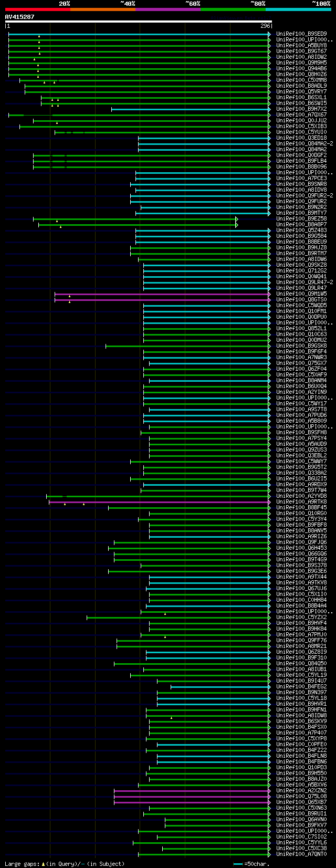Click the cyan alignment bar for UniRef100_B9H7X2
This screenshot has height=868, width=336.
(191, 109)
